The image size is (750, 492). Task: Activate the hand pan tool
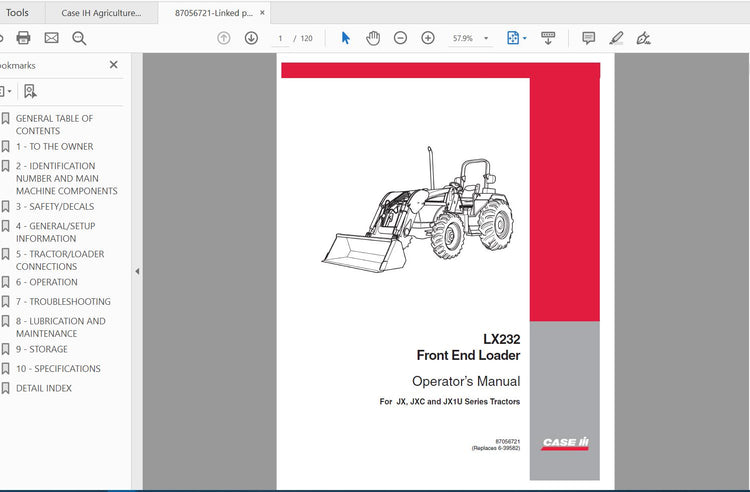pyautogui.click(x=373, y=38)
